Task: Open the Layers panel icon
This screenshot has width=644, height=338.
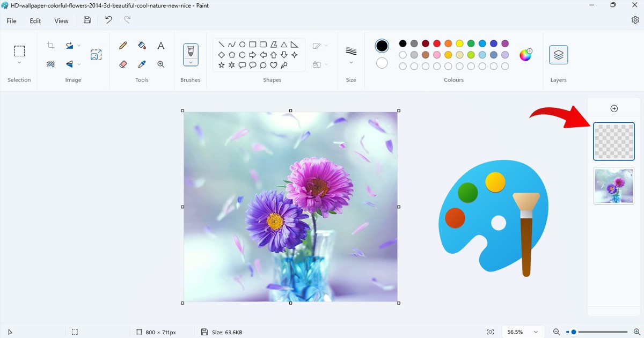Action: pyautogui.click(x=558, y=54)
